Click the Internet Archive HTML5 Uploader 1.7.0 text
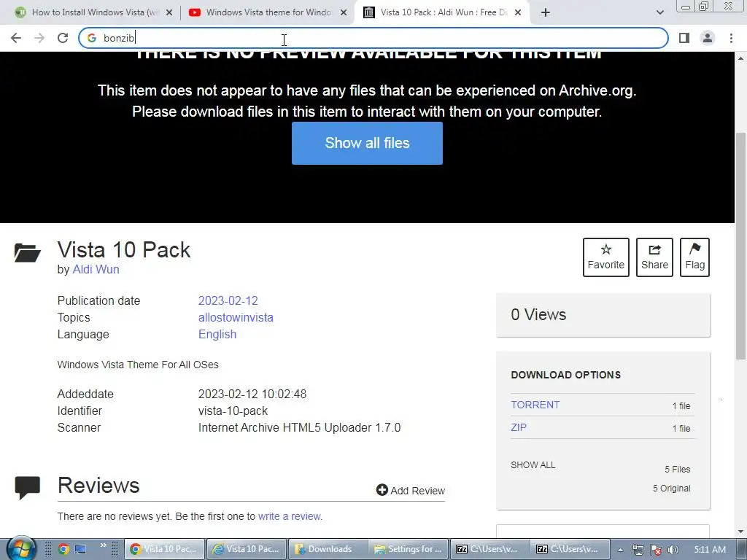Image resolution: width=747 pixels, height=560 pixels. click(x=299, y=427)
